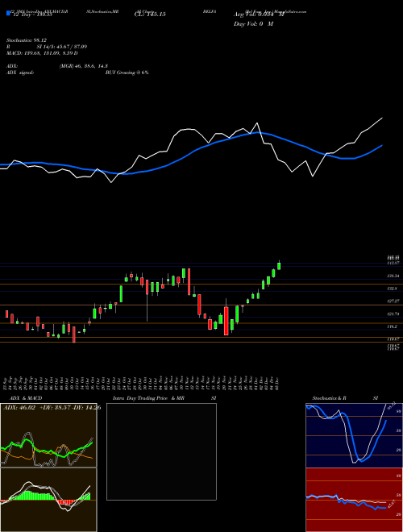Open the blue Stochastics chart panel

point(354,435)
